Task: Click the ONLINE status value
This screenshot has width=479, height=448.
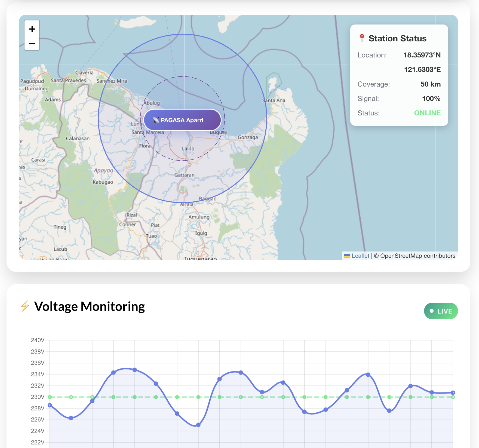Action: (427, 113)
